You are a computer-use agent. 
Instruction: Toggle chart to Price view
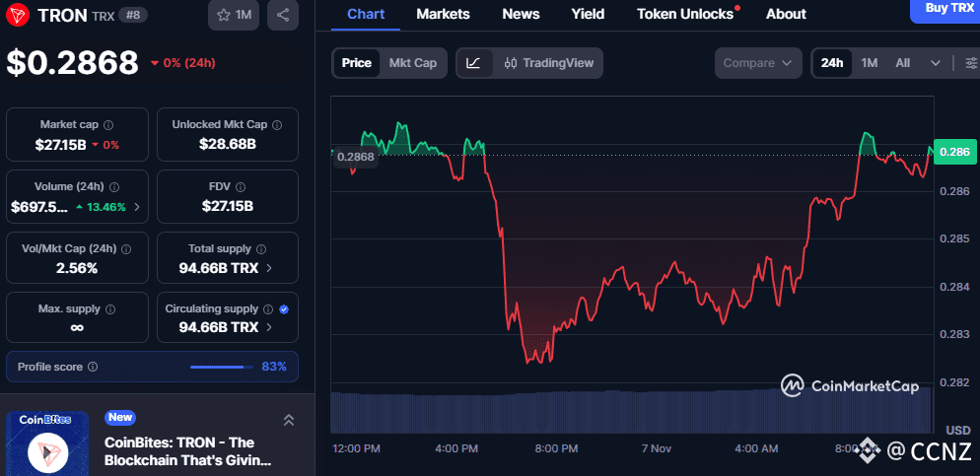coord(356,63)
